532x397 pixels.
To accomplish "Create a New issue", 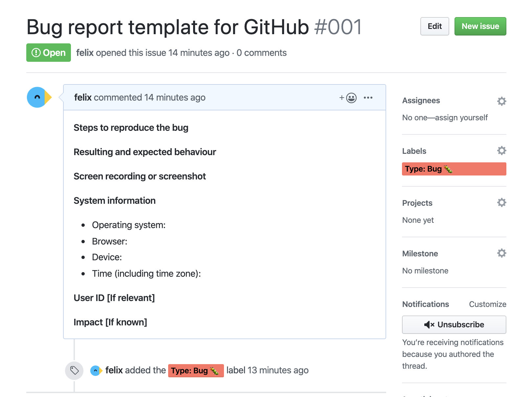I will (x=480, y=26).
